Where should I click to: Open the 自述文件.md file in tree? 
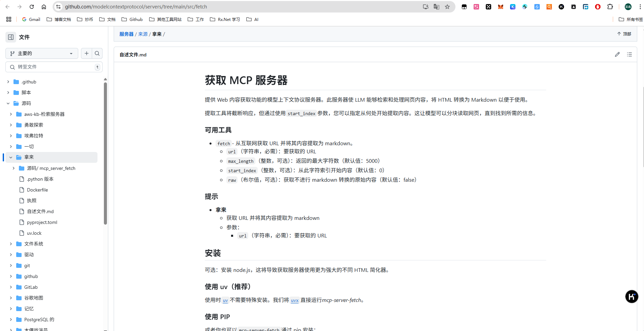pyautogui.click(x=40, y=211)
